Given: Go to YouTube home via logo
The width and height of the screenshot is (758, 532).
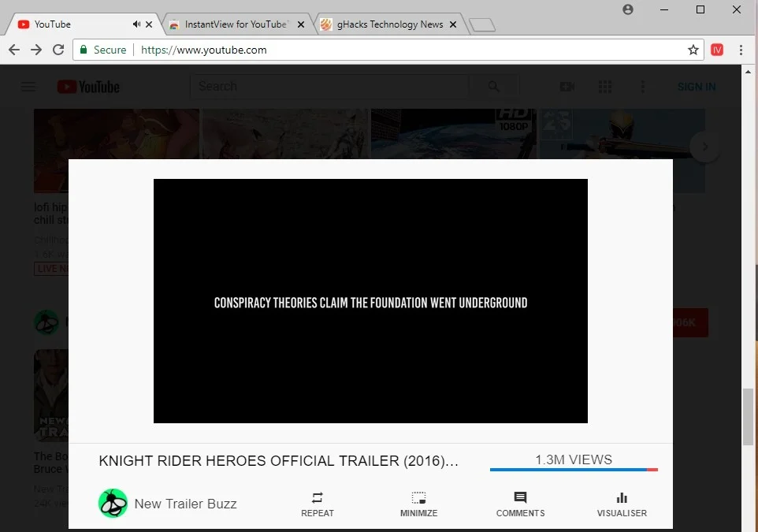Looking at the screenshot, I should pyautogui.click(x=88, y=87).
